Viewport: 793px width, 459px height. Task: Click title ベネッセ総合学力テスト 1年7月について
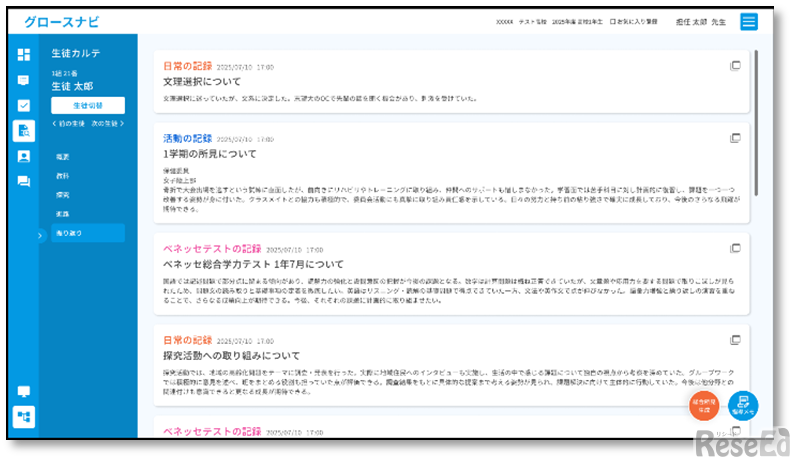coord(253,264)
